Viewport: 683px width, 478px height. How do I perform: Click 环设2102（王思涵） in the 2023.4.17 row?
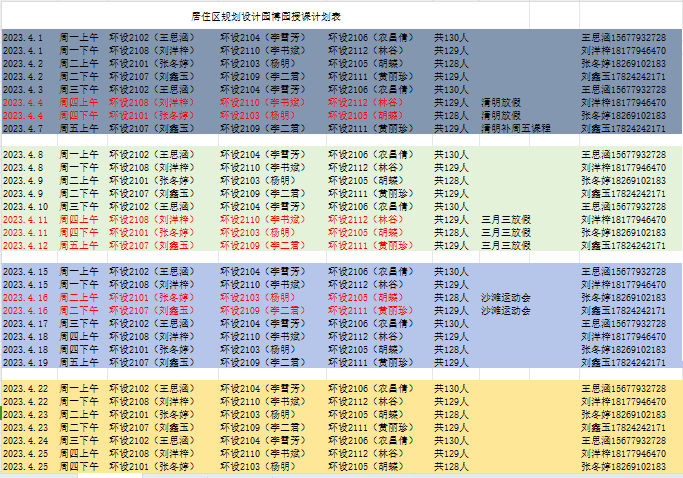(150, 324)
